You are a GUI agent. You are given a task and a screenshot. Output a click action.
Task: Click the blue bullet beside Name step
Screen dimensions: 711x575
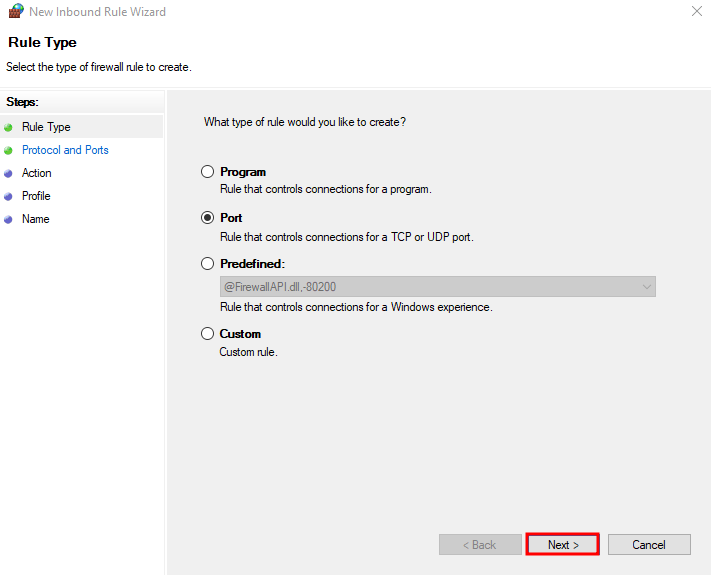point(9,219)
